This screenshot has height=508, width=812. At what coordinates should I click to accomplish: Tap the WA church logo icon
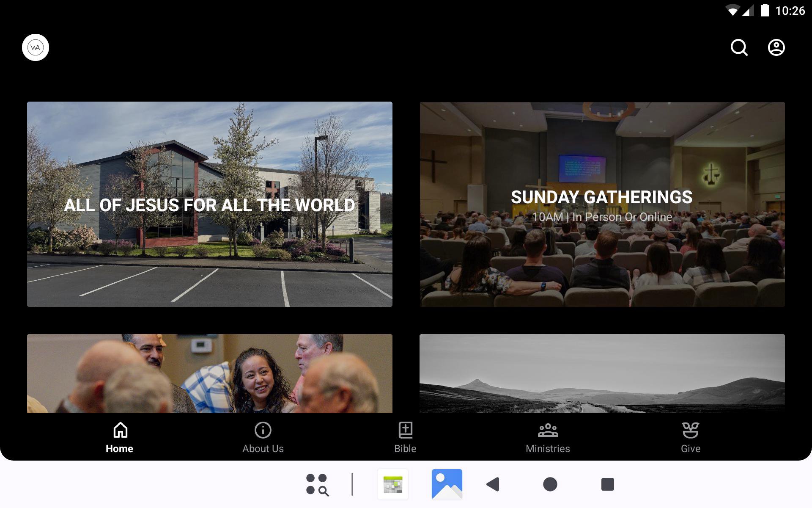pos(36,47)
